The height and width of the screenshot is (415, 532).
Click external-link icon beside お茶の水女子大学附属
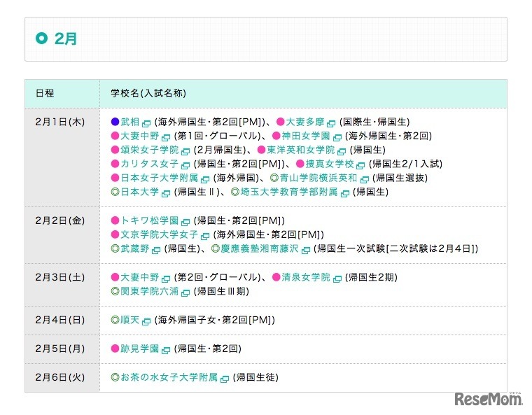[x=225, y=379]
